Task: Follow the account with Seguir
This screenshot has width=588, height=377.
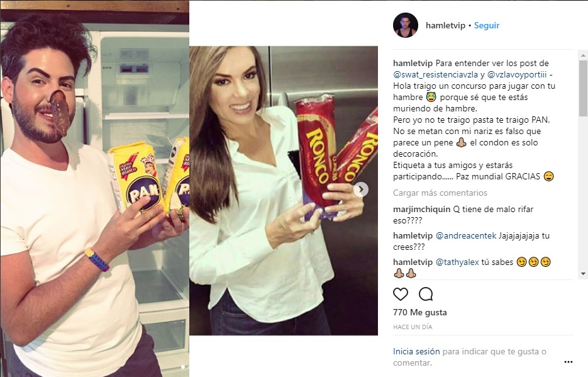Action: point(487,26)
